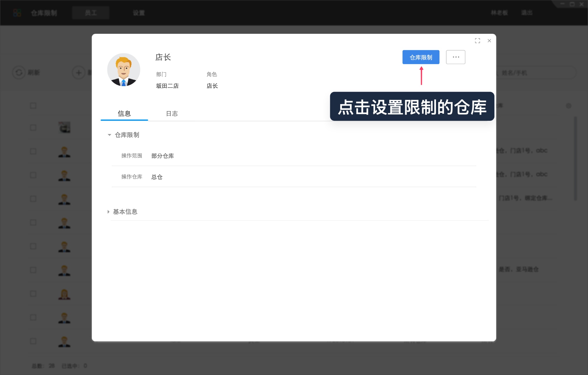The height and width of the screenshot is (375, 588).
Task: Check the first employee row checkbox
Action: click(x=33, y=128)
